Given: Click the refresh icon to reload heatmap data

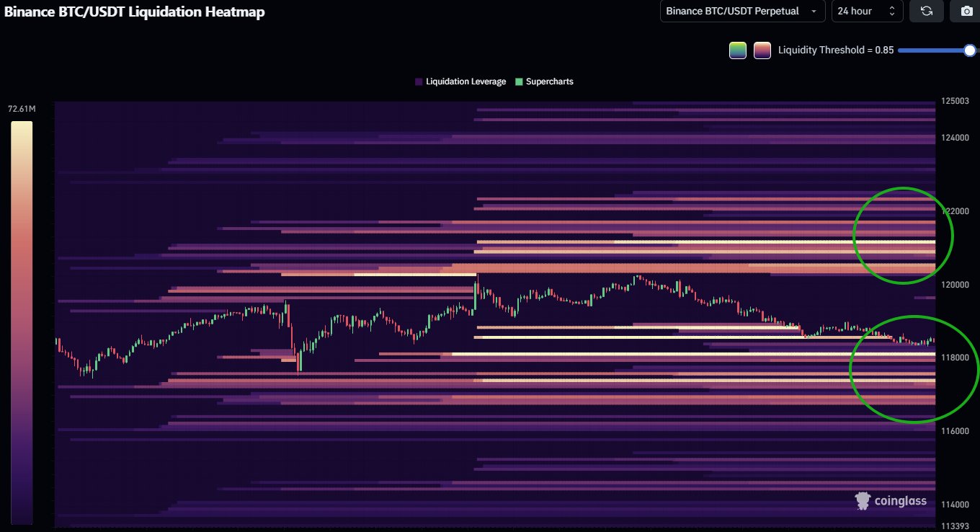Looking at the screenshot, I should coord(927,11).
